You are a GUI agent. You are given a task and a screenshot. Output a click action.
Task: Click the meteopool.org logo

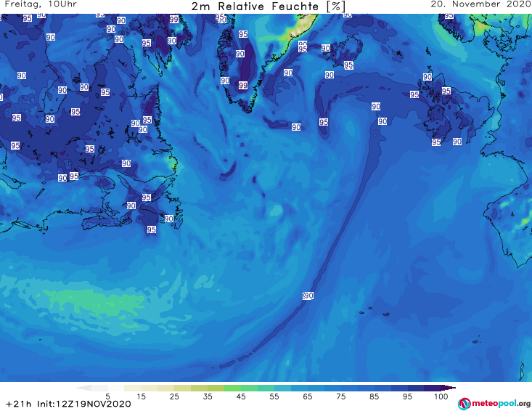pyautogui.click(x=494, y=404)
